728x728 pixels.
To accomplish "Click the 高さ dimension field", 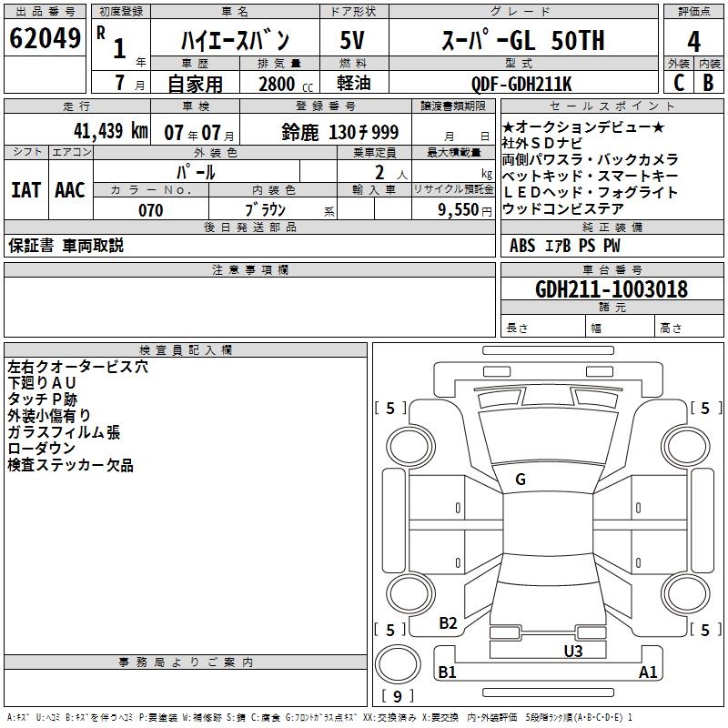I will coord(690,327).
